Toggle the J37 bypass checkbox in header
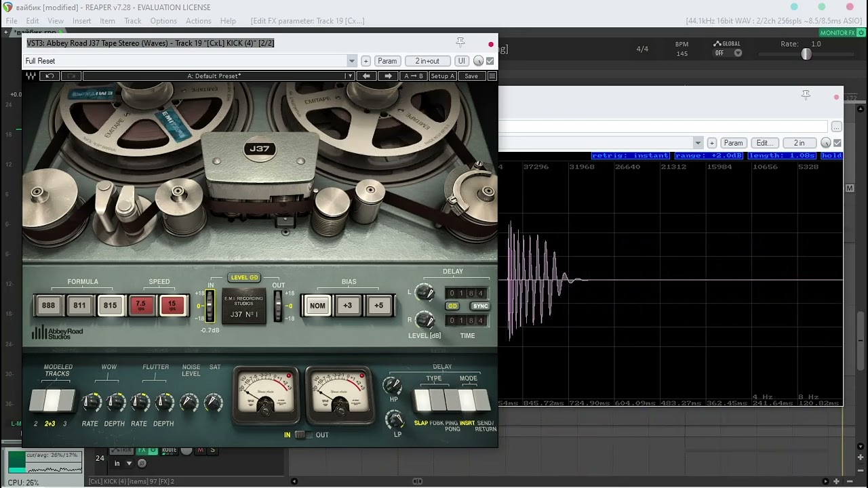Viewport: 868px width, 488px height. pyautogui.click(x=490, y=61)
